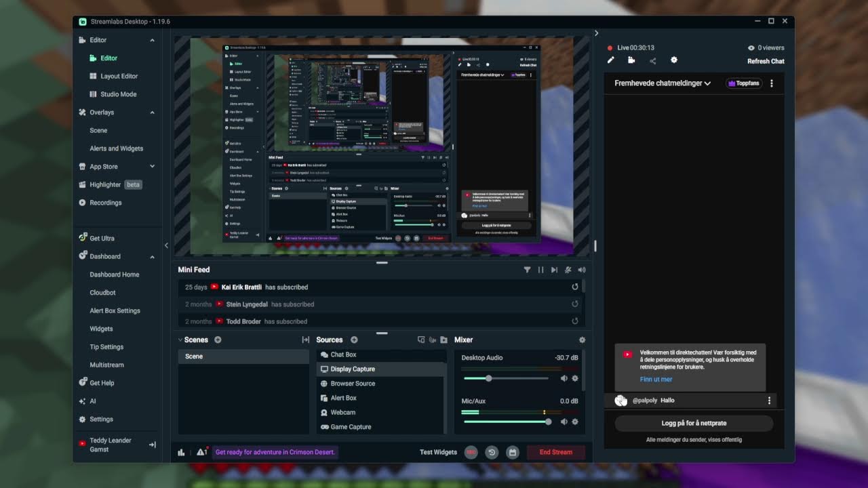Open the Multistream page

tap(106, 365)
